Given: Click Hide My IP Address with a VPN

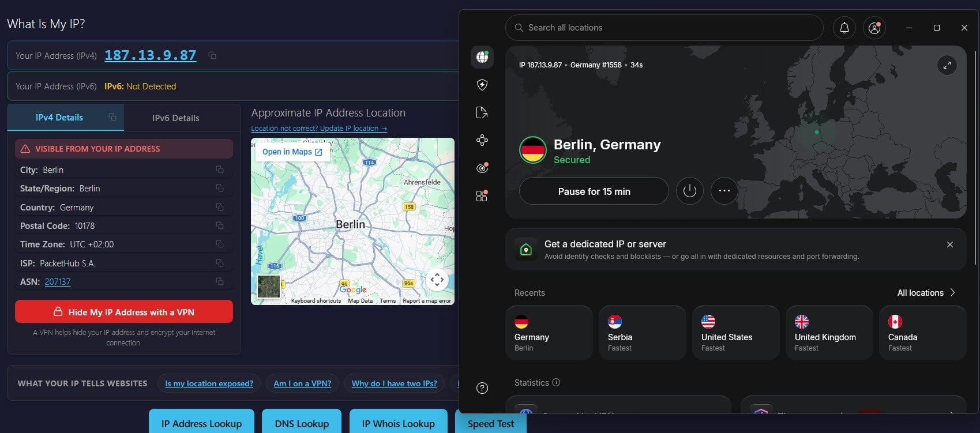Looking at the screenshot, I should pos(124,312).
